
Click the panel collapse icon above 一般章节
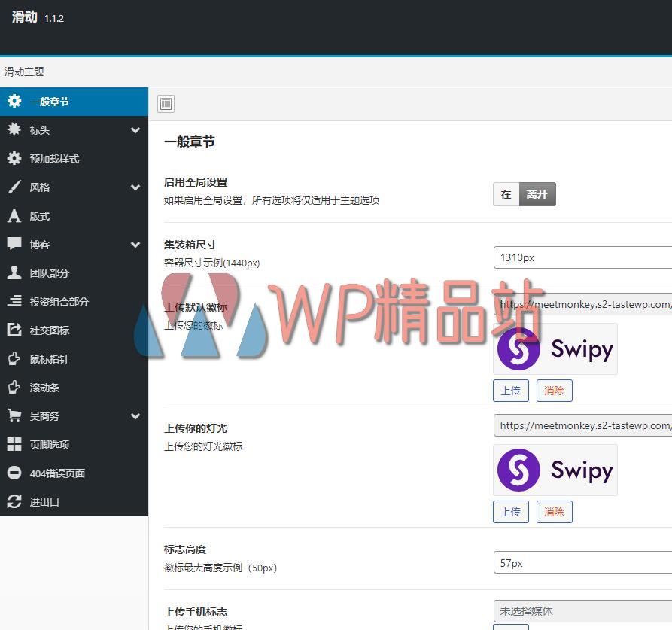pyautogui.click(x=166, y=104)
